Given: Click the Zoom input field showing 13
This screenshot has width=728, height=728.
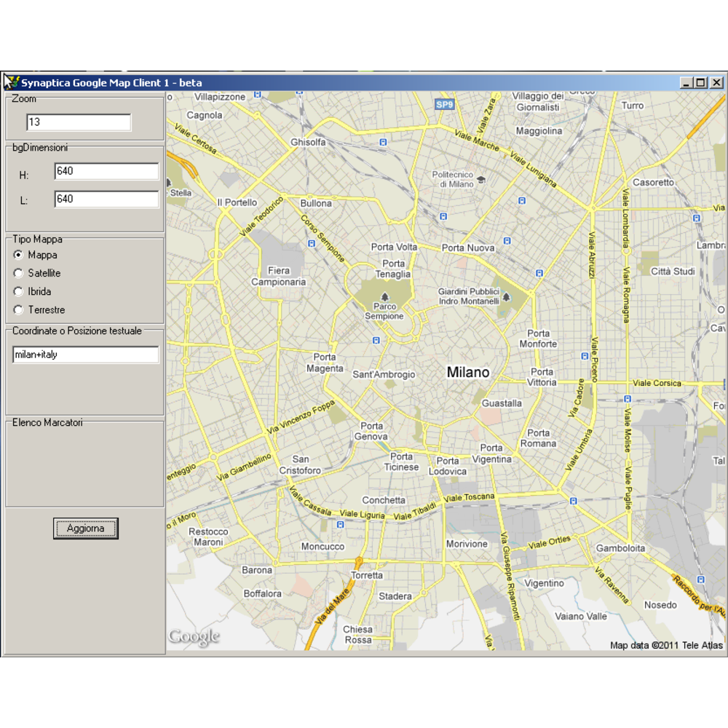Looking at the screenshot, I should 79,122.
